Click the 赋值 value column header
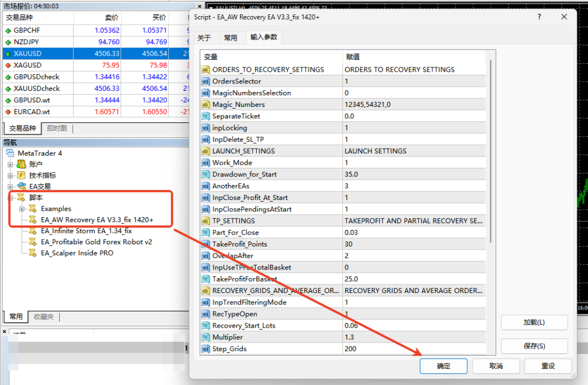 pos(414,57)
